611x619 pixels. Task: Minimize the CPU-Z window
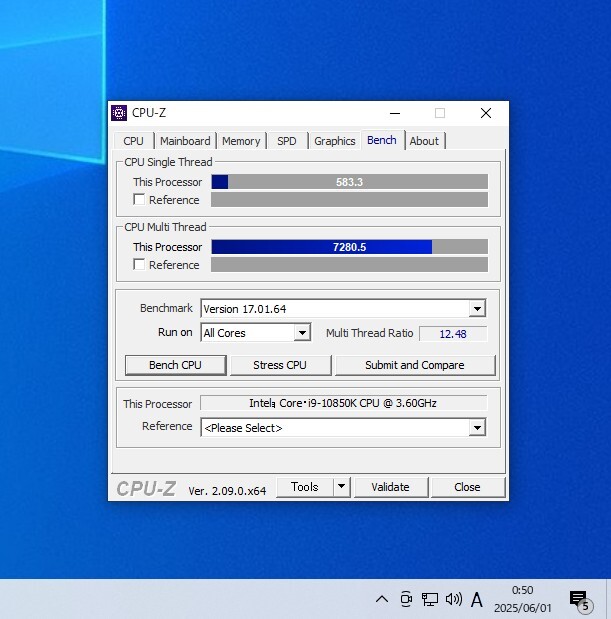[x=395, y=113]
